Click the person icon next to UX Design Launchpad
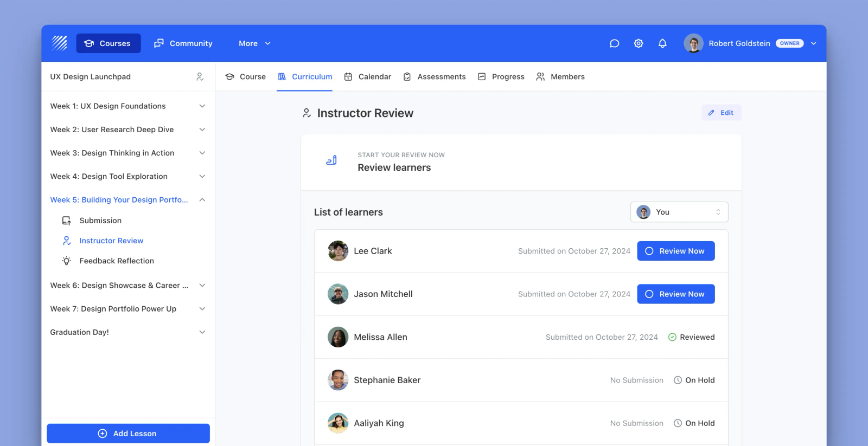 coord(200,76)
